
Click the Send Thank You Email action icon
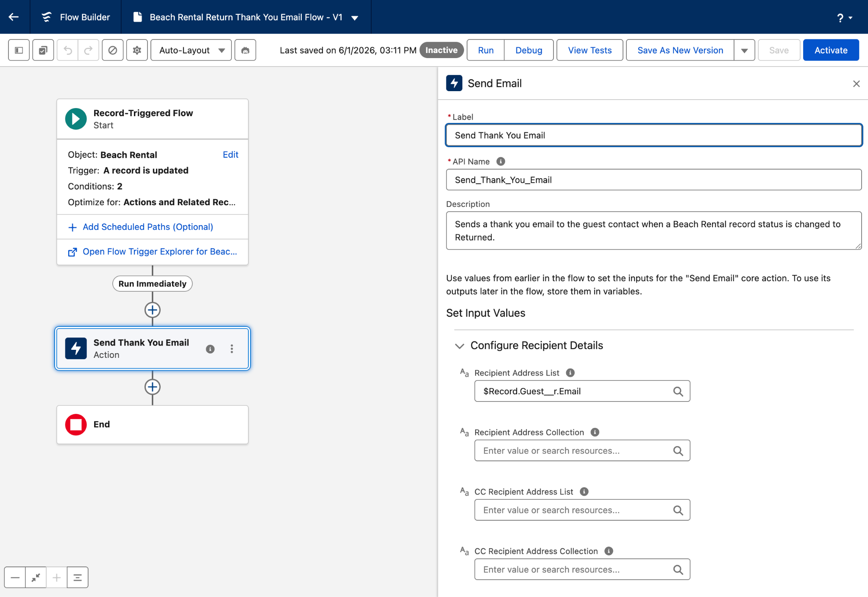click(76, 348)
